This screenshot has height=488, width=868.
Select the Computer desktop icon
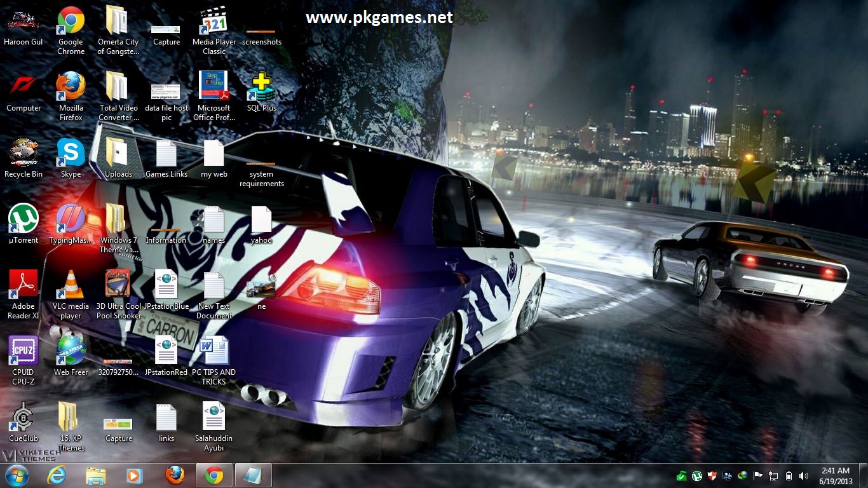tap(24, 92)
